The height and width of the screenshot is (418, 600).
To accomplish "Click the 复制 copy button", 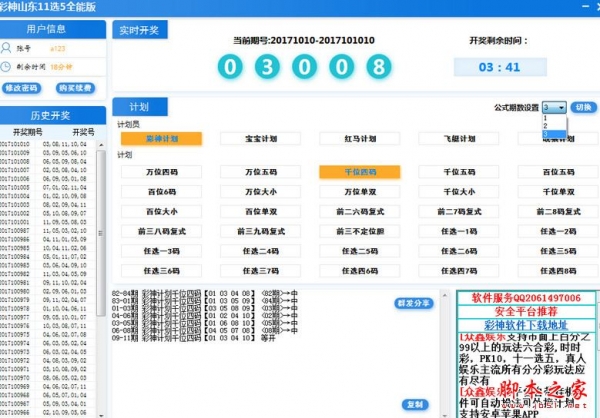I will coord(415,404).
